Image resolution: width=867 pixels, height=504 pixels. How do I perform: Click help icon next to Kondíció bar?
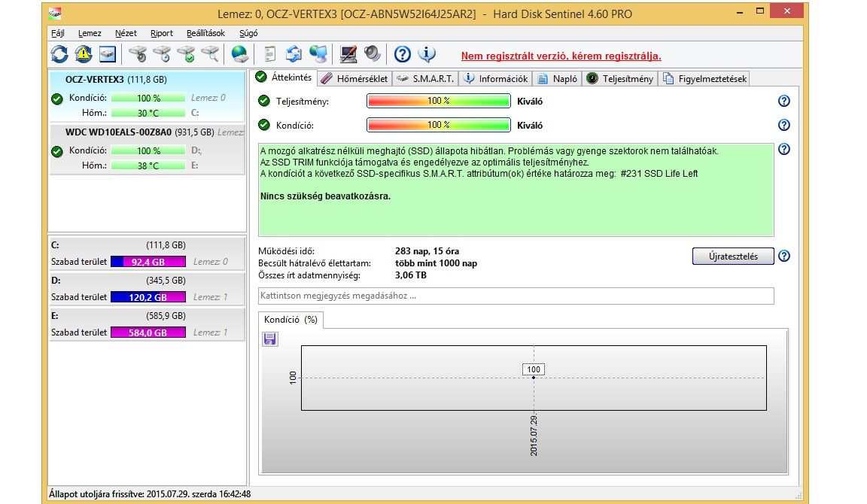784,125
